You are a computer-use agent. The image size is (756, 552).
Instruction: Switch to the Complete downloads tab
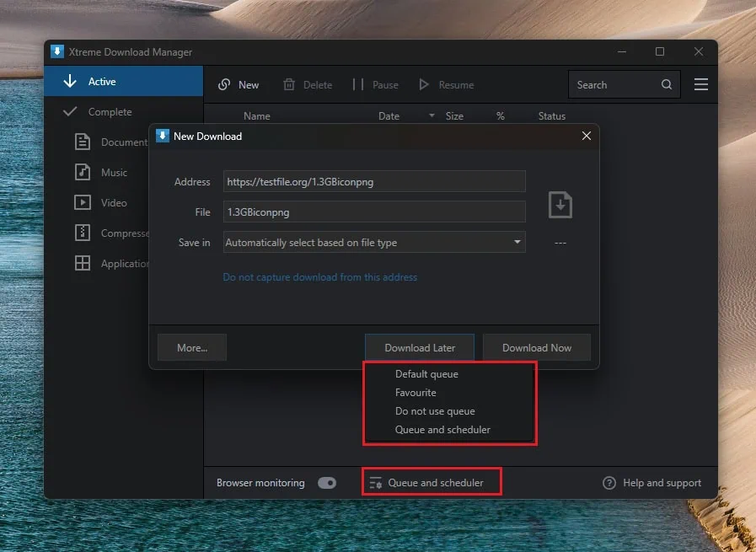[x=123, y=111]
